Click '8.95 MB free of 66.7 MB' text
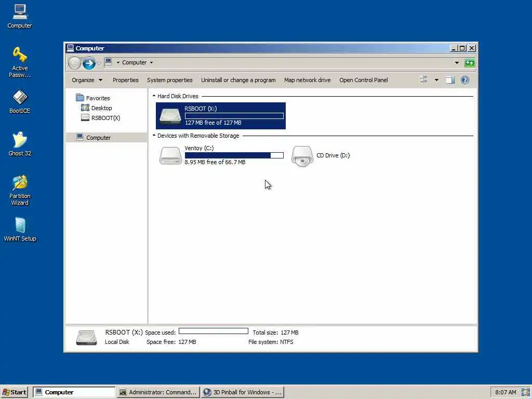 pyautogui.click(x=215, y=162)
